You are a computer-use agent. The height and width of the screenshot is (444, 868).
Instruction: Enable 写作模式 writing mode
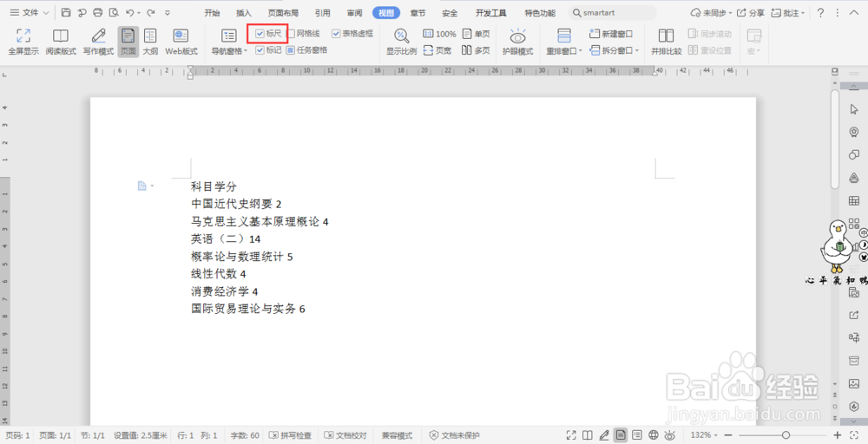99,42
